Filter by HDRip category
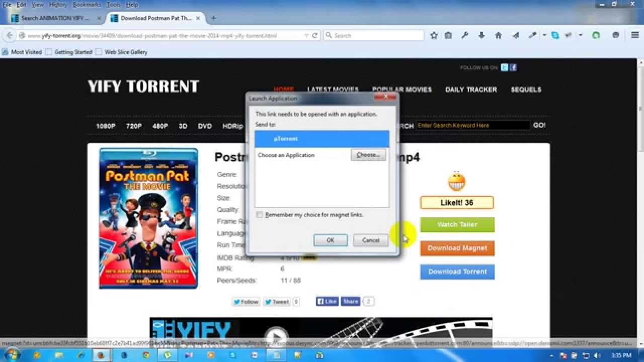644x362 pixels. 233,126
